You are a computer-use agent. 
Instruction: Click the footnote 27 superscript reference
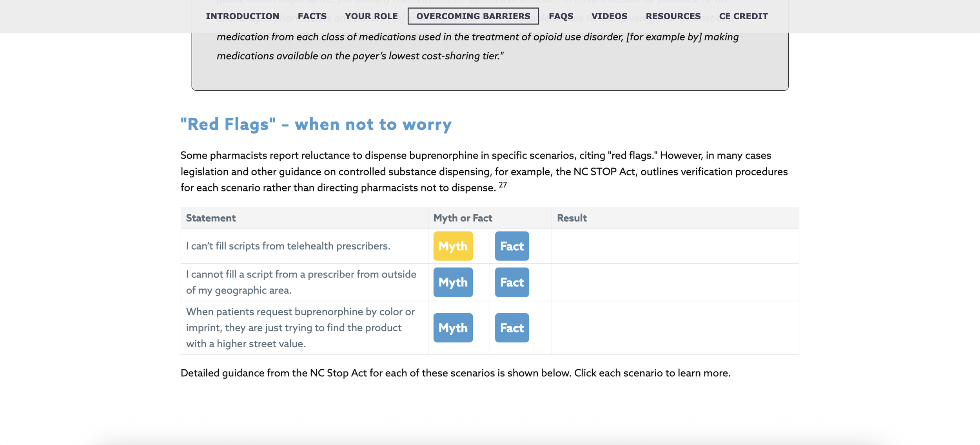pyautogui.click(x=503, y=185)
